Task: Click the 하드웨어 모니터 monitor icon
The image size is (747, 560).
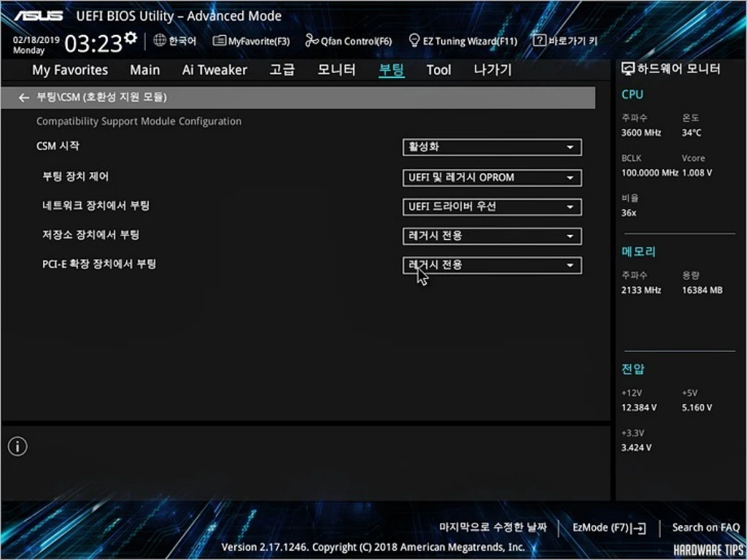Action: [628, 69]
